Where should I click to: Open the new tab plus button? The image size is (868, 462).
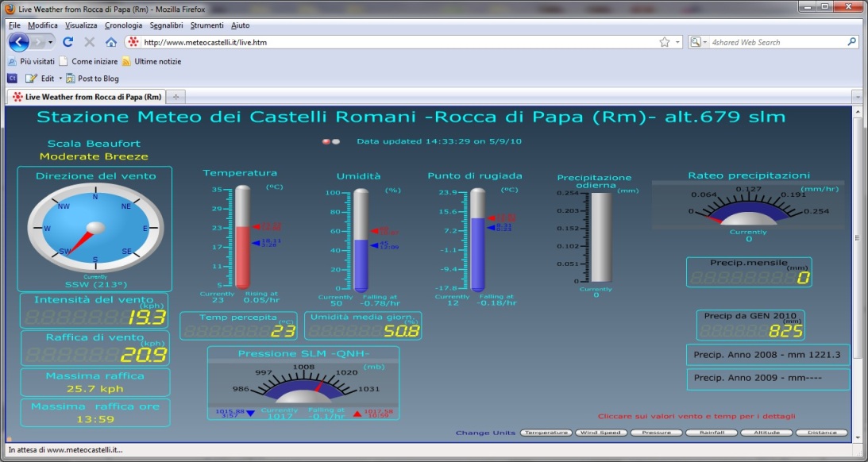(176, 97)
